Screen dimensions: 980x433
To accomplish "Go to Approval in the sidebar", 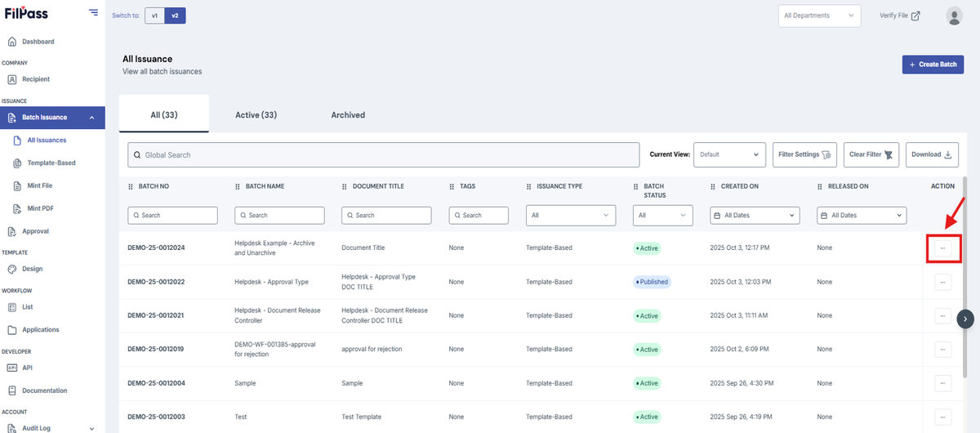I will [x=35, y=231].
